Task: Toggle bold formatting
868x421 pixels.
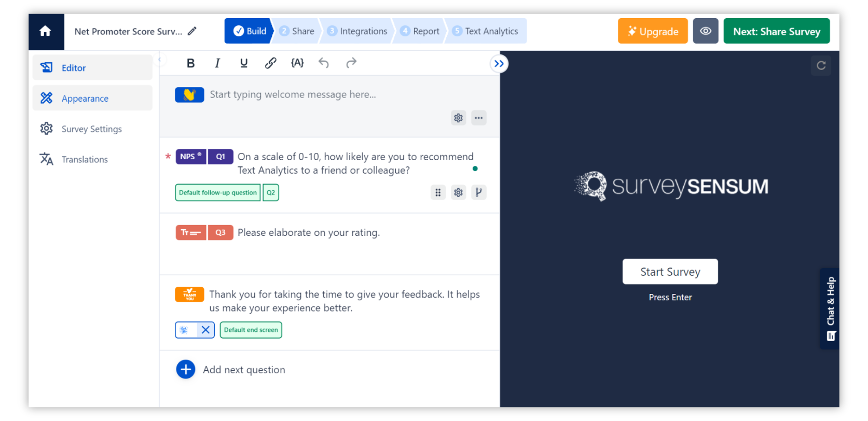Action: (190, 63)
